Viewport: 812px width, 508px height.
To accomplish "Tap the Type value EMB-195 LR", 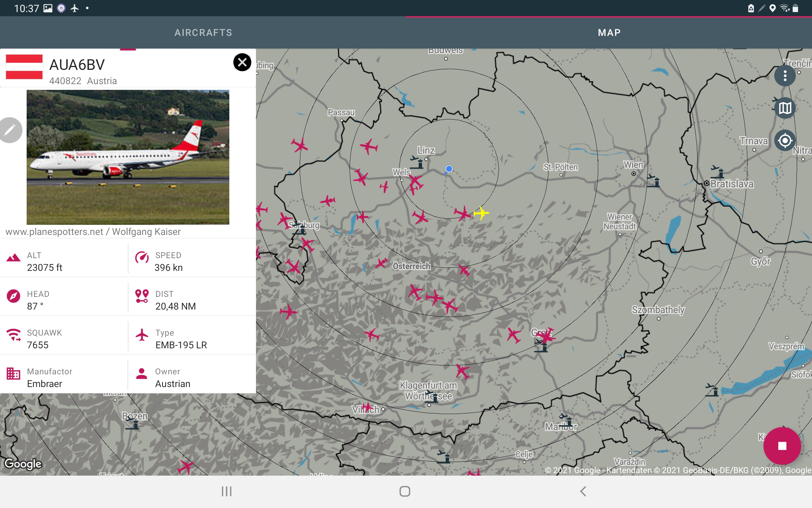I will (x=181, y=345).
